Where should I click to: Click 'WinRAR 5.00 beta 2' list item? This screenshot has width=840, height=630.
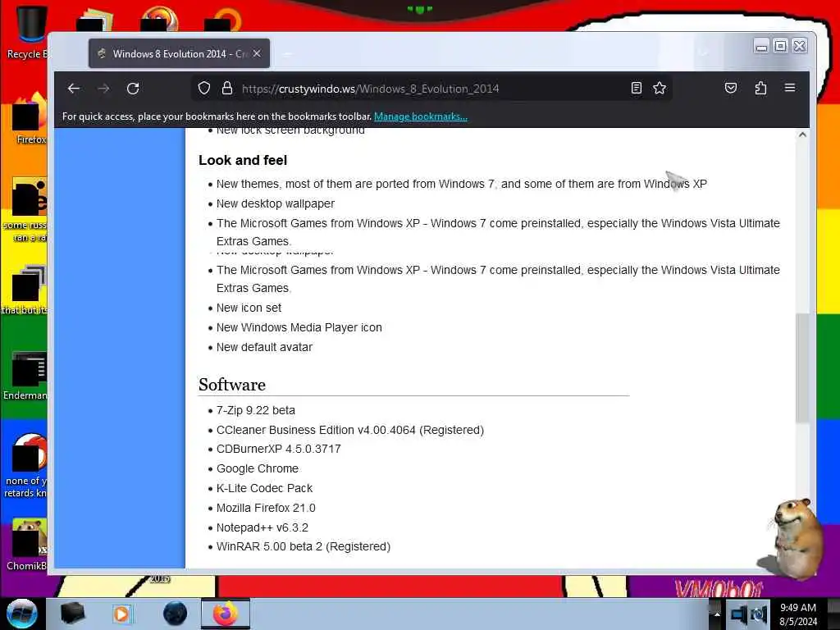(x=304, y=546)
